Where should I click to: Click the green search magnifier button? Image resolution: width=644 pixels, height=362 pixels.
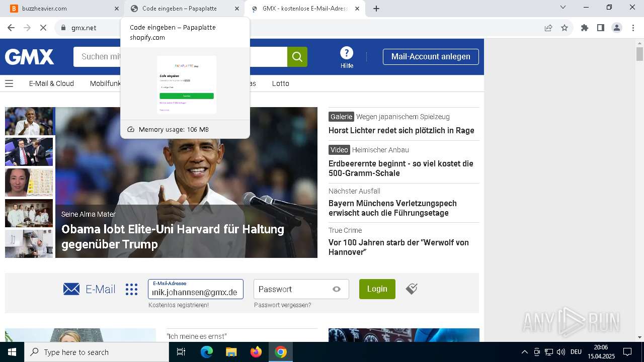[x=297, y=57]
